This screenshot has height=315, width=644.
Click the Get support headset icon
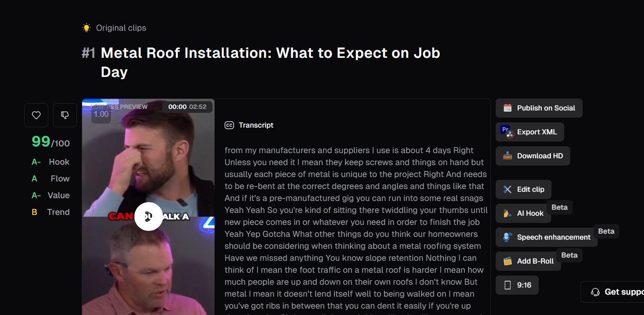(595, 292)
